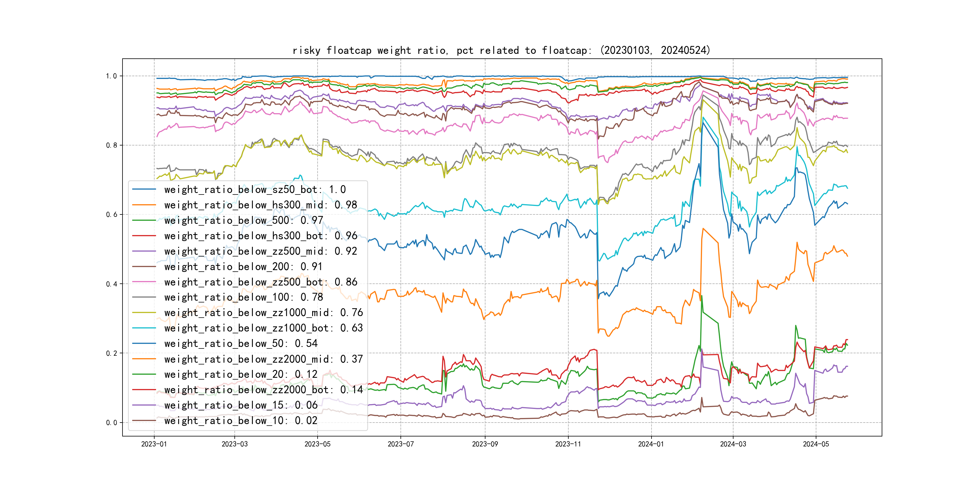Viewport: 980px width, 490px height.
Task: Click the 2024-01 x-axis tick label
Action: [651, 444]
